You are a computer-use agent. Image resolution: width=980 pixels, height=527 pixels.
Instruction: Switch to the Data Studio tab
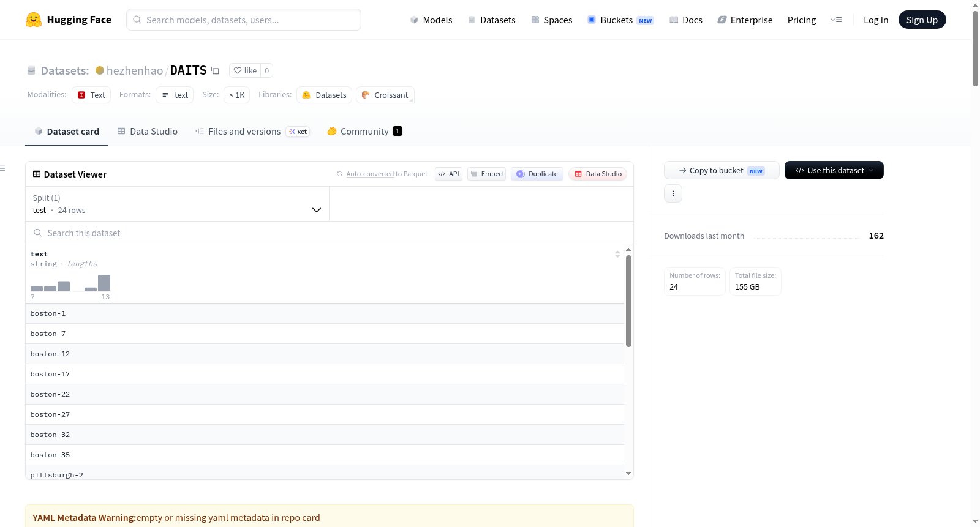click(x=148, y=132)
